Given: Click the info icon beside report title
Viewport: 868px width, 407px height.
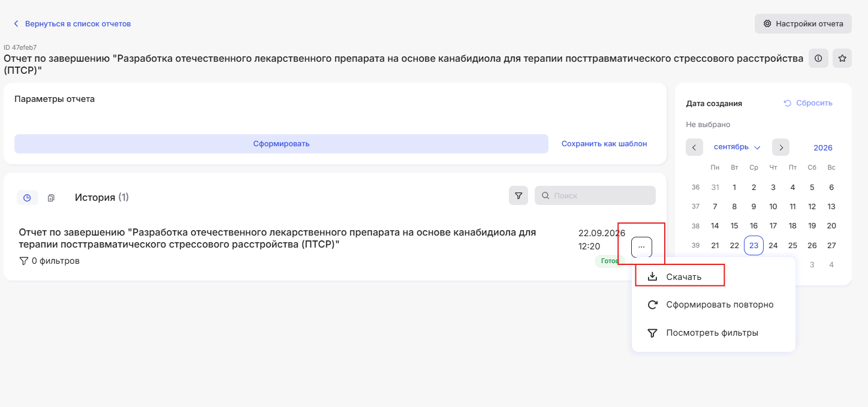Looking at the screenshot, I should (818, 58).
